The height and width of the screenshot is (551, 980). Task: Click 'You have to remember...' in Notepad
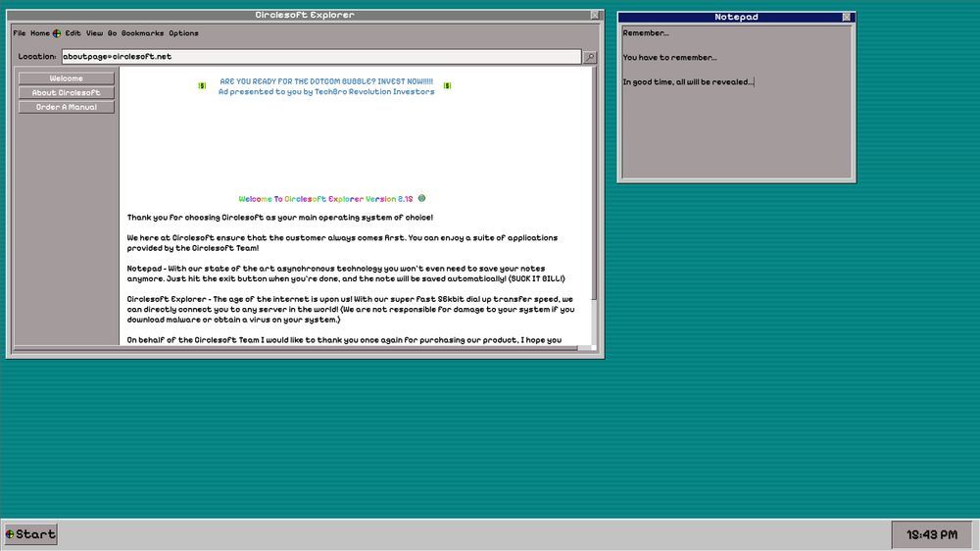point(669,58)
